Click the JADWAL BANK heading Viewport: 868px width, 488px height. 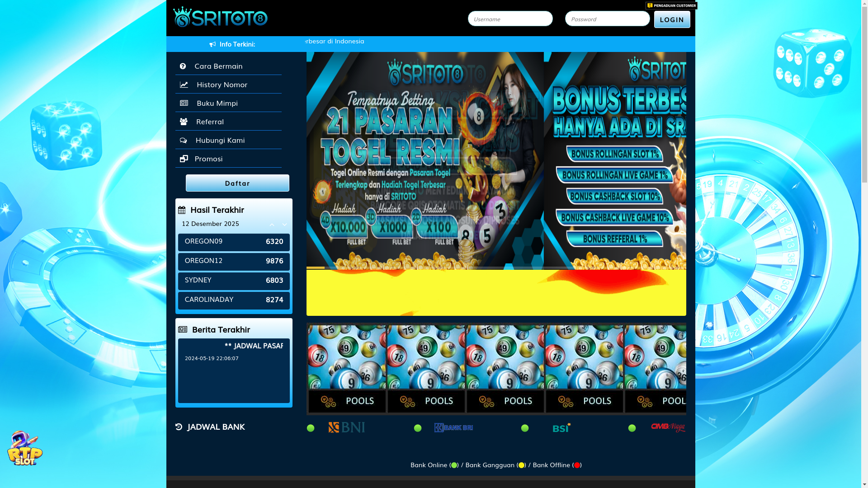[x=216, y=427]
